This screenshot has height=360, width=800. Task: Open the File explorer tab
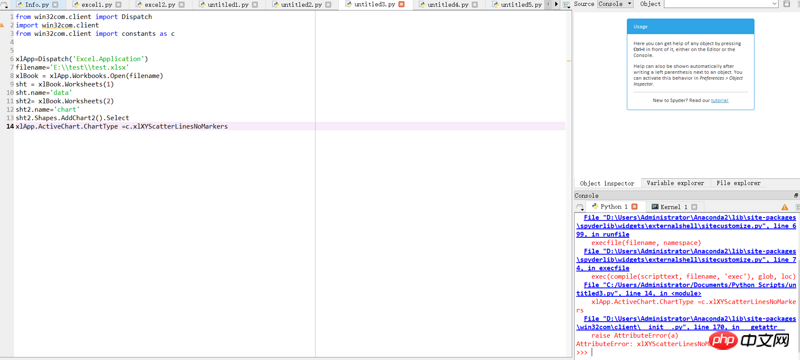[x=738, y=183]
